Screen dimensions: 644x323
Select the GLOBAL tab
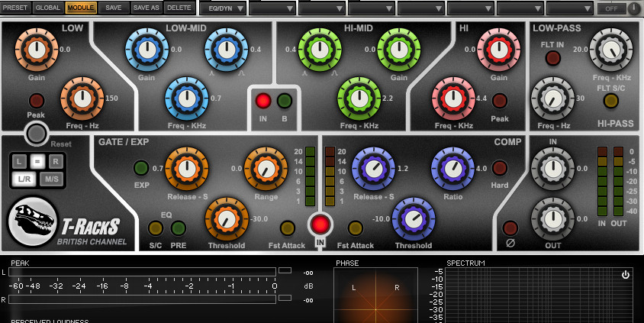point(47,8)
